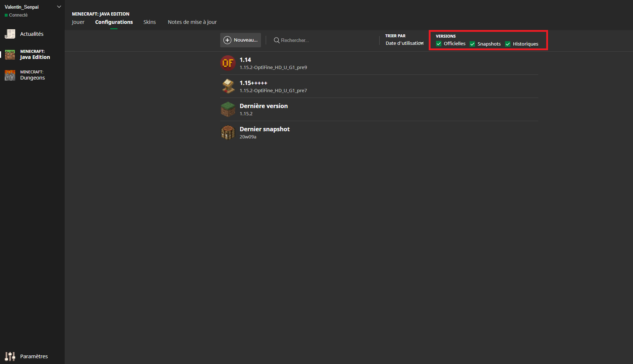Click the Actualités sidebar label
This screenshot has width=633, height=364.
pos(32,34)
